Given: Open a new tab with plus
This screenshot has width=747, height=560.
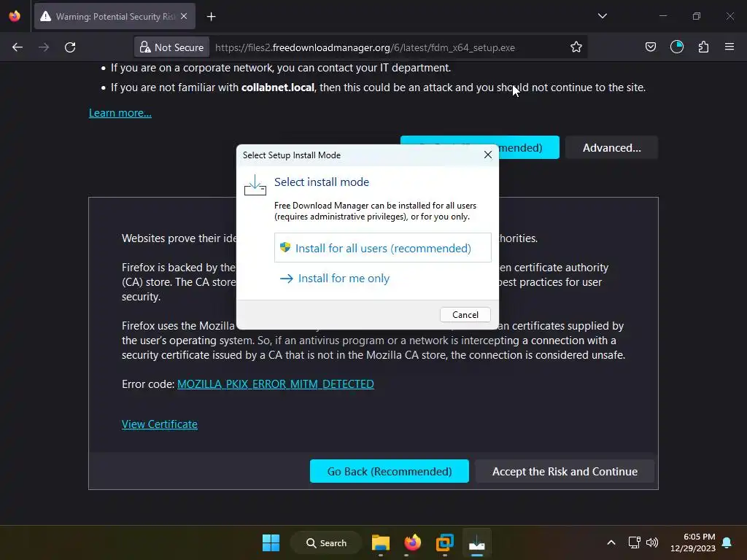Looking at the screenshot, I should click(x=211, y=17).
